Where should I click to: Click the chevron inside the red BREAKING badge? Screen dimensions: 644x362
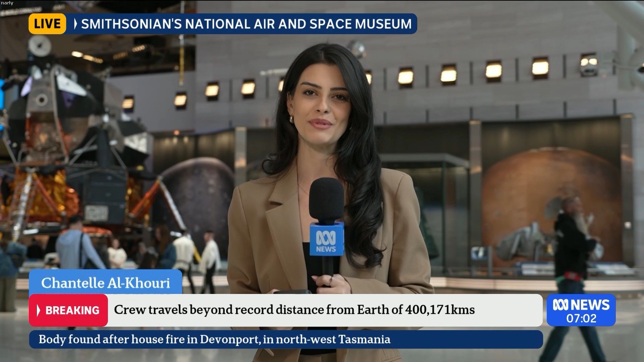39,310
